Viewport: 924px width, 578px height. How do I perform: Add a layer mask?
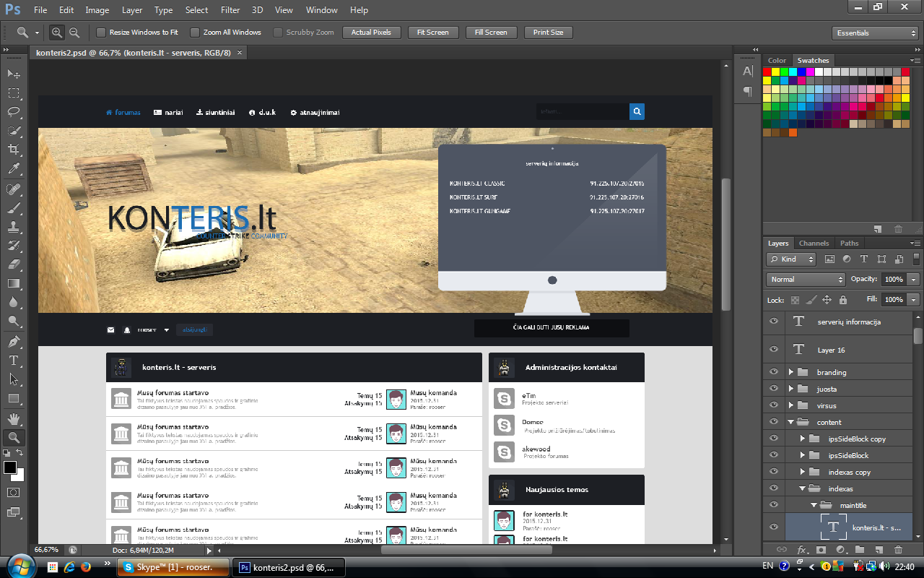[820, 550]
